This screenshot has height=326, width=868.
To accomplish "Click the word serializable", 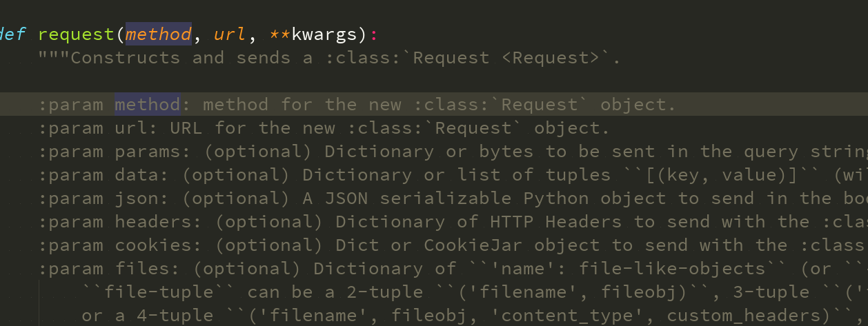I will [x=446, y=198].
